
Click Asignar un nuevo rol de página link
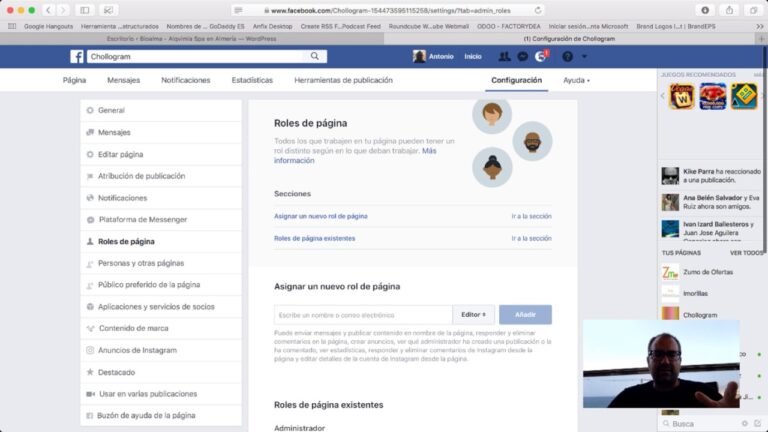point(321,216)
